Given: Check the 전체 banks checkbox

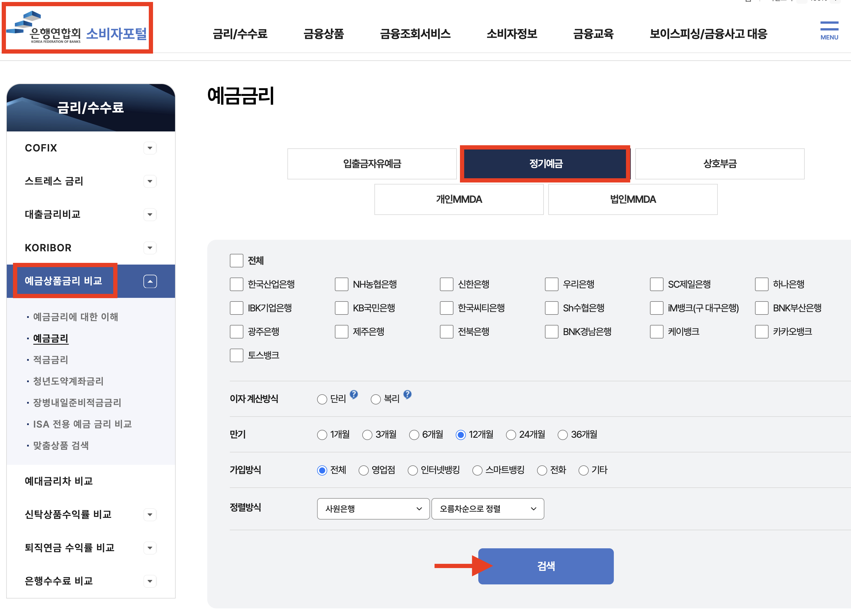Looking at the screenshot, I should [236, 261].
